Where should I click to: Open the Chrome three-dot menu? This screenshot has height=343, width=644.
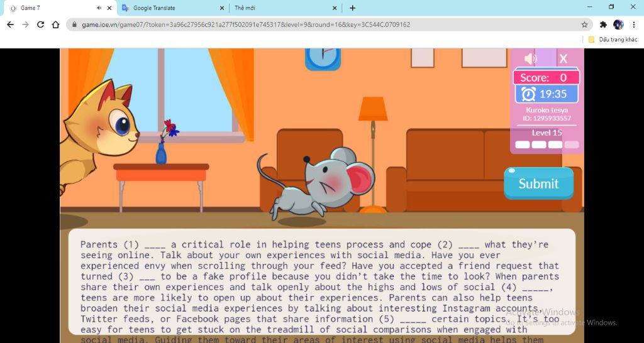634,24
